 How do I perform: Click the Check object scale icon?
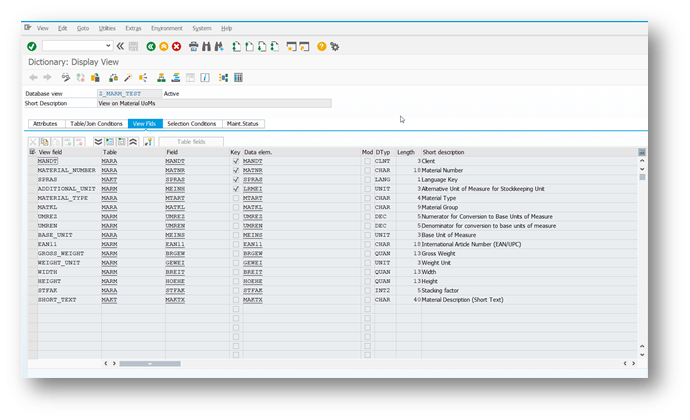(x=114, y=78)
